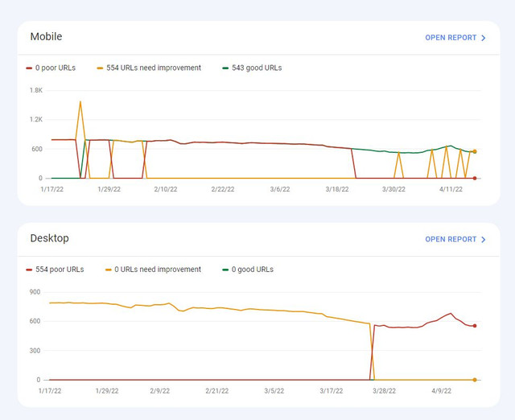Select the '0 good URLs' Desktop legend label

pyautogui.click(x=252, y=270)
